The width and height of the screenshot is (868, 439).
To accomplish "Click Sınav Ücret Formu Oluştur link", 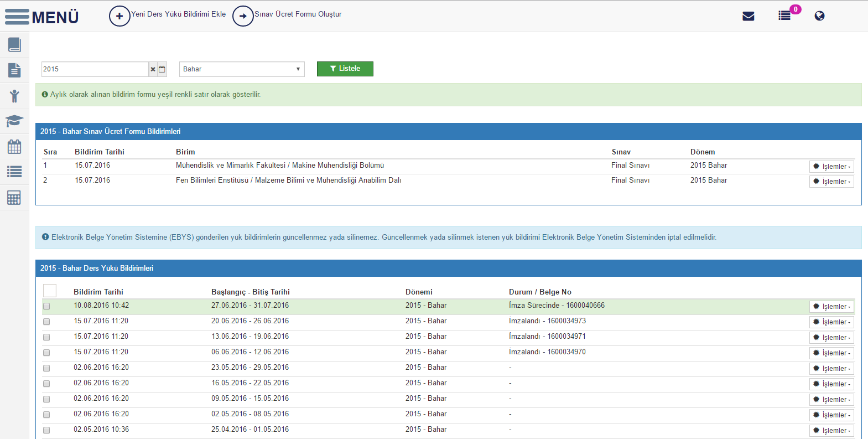I will (x=298, y=14).
